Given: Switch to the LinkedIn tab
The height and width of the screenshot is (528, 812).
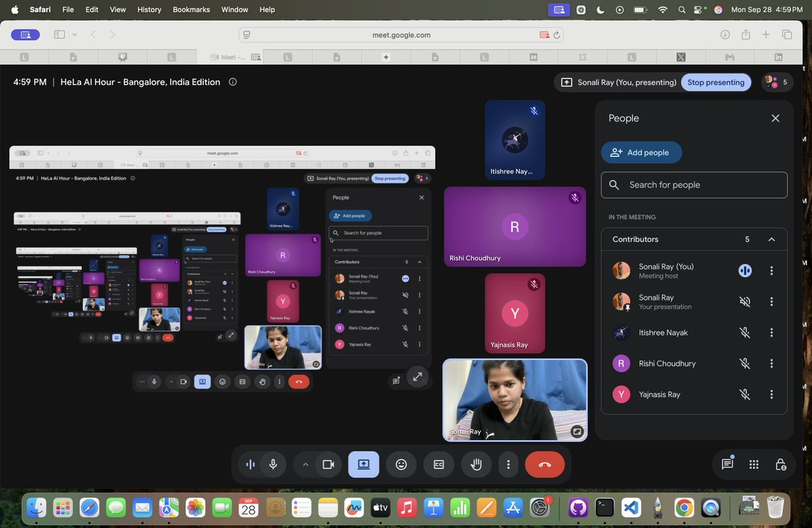Looking at the screenshot, I should 778,57.
